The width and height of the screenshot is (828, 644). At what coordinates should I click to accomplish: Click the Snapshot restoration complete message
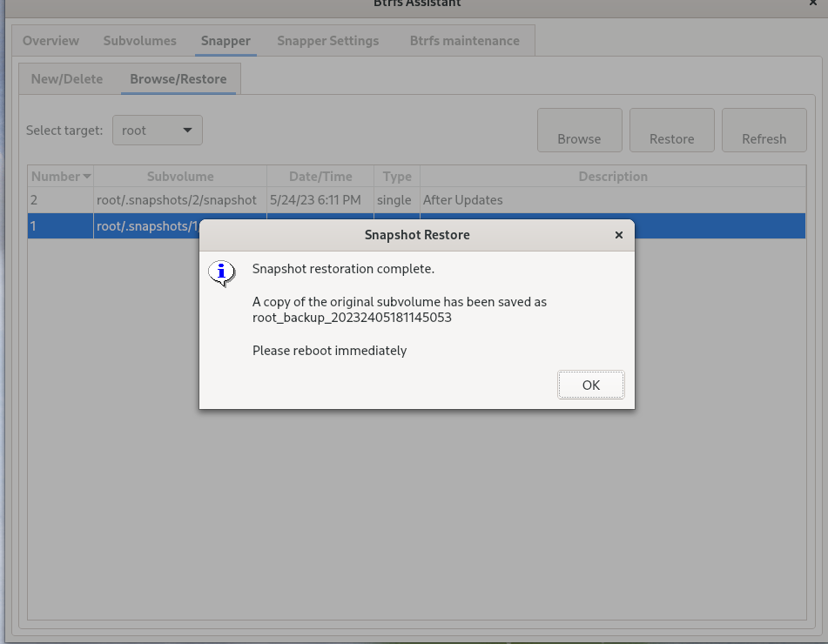(x=343, y=269)
